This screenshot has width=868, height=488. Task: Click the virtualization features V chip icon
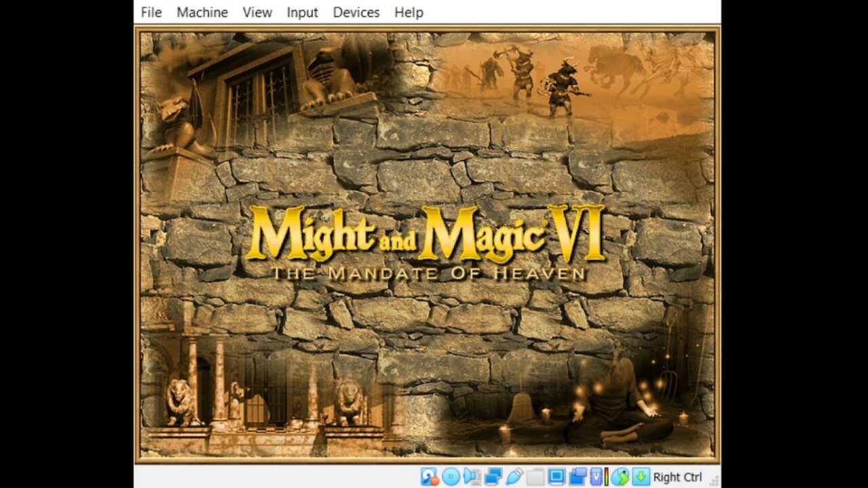tap(597, 476)
